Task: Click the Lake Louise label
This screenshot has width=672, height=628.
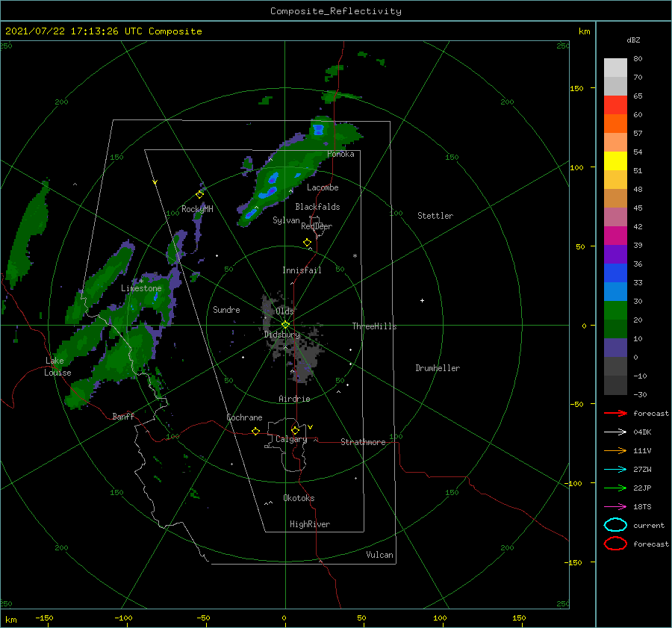Action: 57,367
